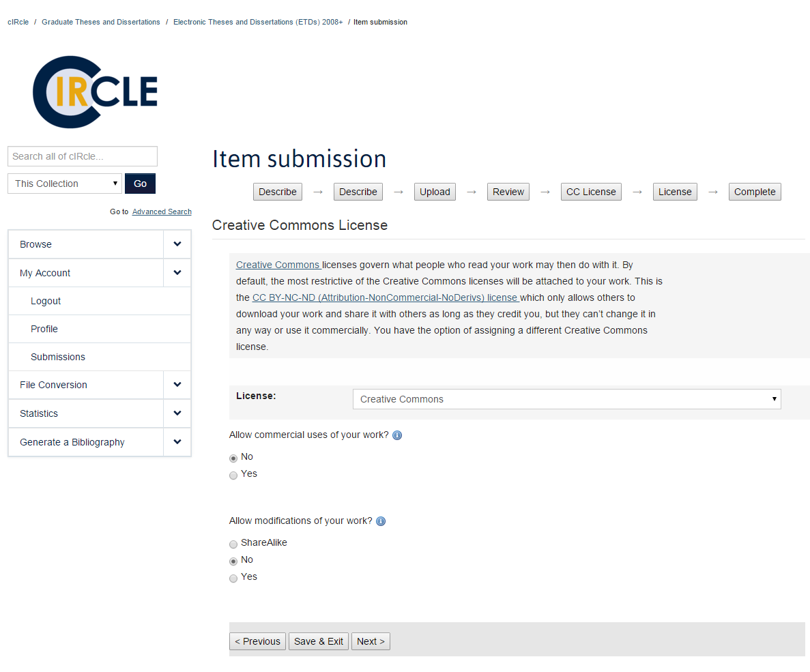Expand File Conversion chevron

[x=177, y=385]
